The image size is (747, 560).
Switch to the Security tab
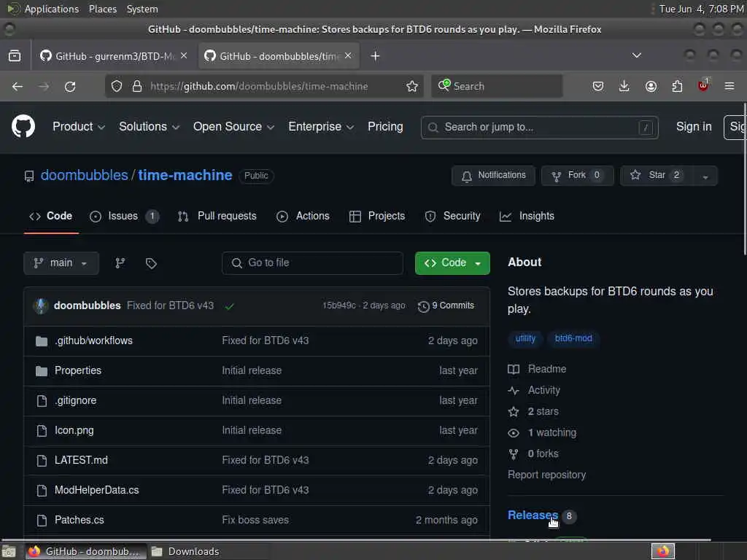click(452, 216)
